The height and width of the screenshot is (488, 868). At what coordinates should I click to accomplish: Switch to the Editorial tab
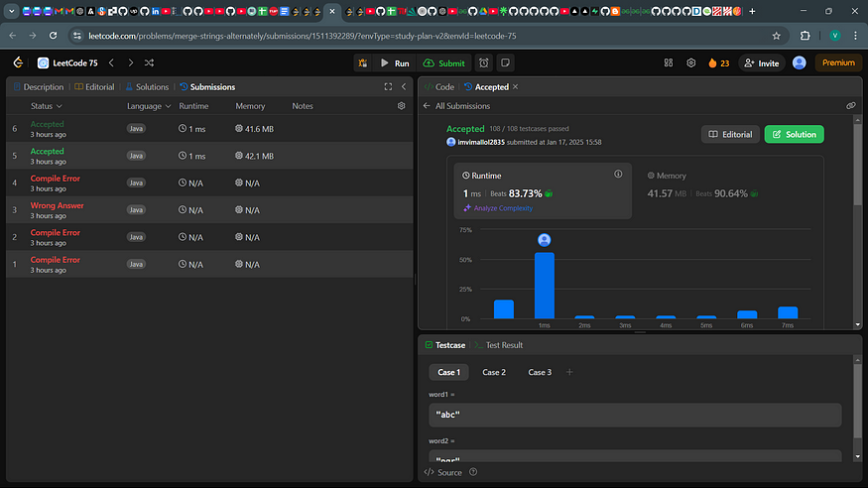point(94,87)
